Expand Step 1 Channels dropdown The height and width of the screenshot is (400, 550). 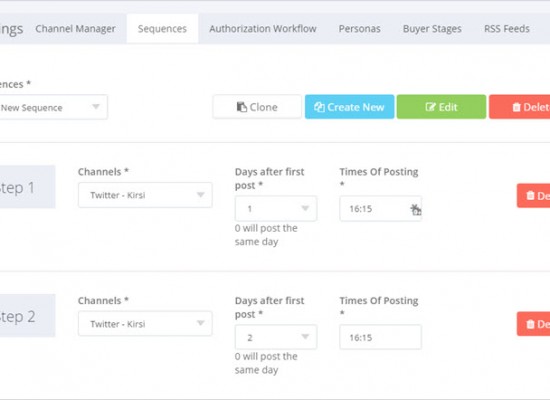coord(145,195)
